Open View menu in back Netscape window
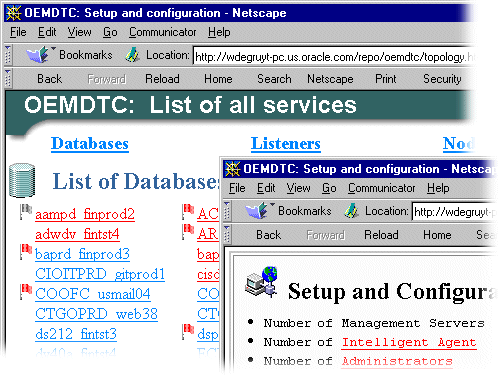 tap(79, 32)
